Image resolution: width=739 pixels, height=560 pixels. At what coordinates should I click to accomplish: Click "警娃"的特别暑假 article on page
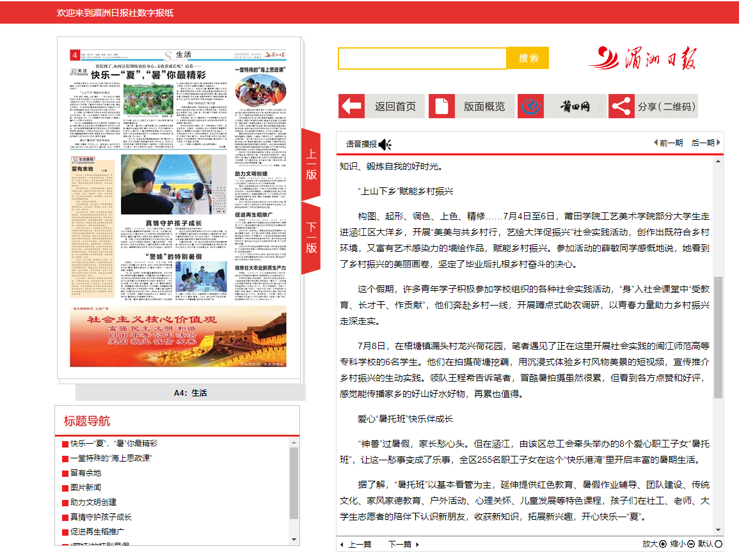pyautogui.click(x=173, y=276)
